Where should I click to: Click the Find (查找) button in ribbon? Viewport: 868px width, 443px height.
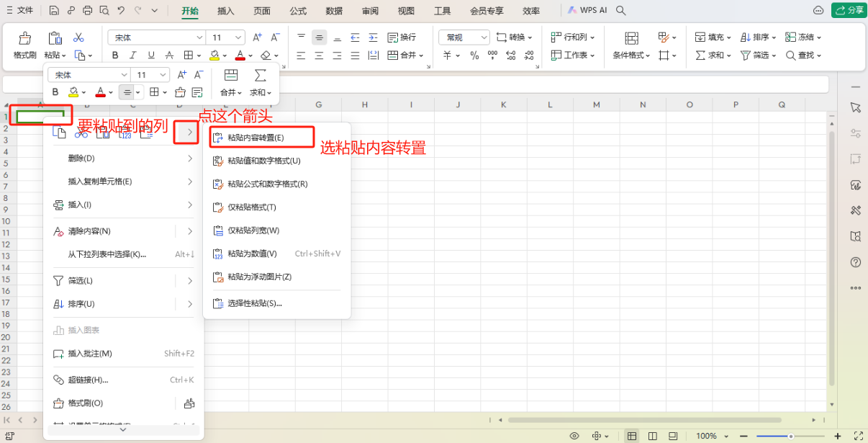[804, 55]
